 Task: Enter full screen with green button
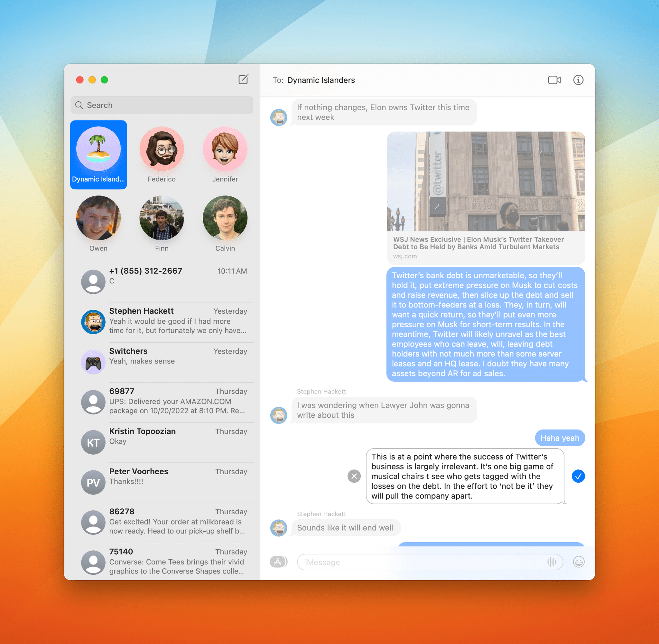pos(105,80)
